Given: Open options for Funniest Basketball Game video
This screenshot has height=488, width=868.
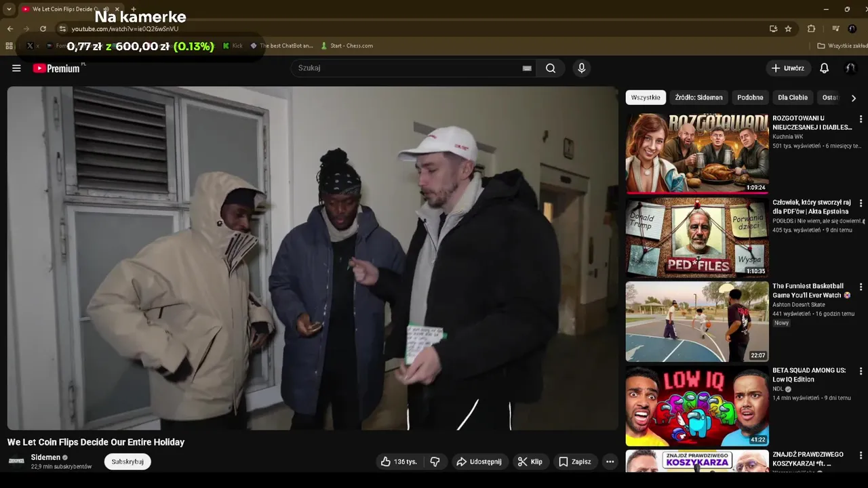Looking at the screenshot, I should [x=861, y=287].
